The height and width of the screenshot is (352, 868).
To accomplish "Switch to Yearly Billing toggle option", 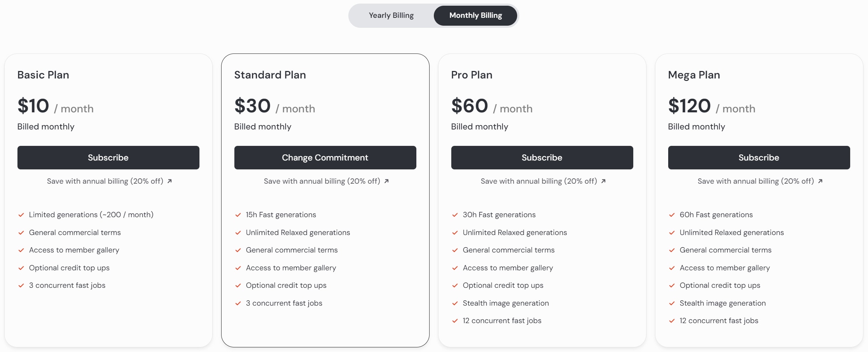I will coord(391,16).
